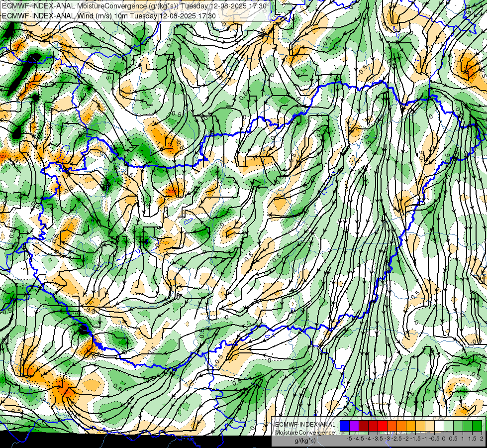The image size is (487, 448).
Task: Select the pale peach swatch between -1 and -0.5
Action: point(430,426)
